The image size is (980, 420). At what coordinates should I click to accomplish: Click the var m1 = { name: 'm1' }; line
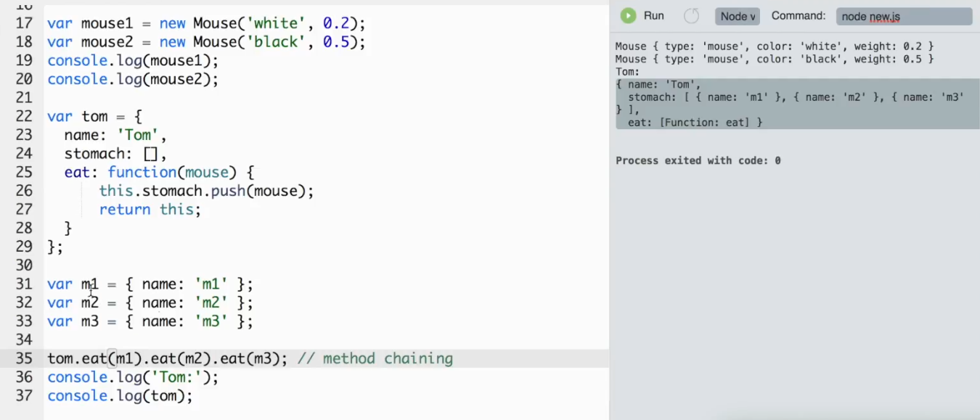[x=150, y=284]
